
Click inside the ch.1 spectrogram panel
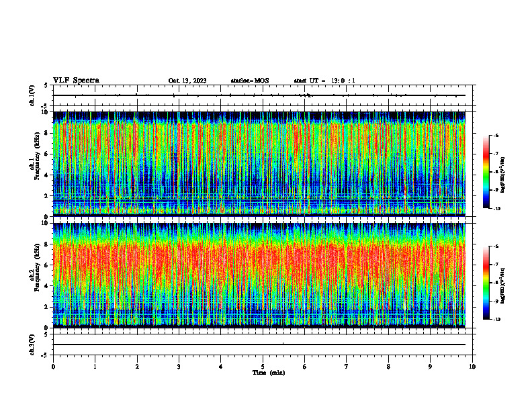coord(259,164)
